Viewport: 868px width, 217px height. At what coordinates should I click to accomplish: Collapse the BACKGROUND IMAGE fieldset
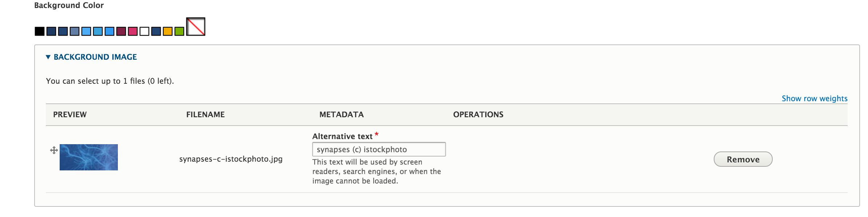95,57
